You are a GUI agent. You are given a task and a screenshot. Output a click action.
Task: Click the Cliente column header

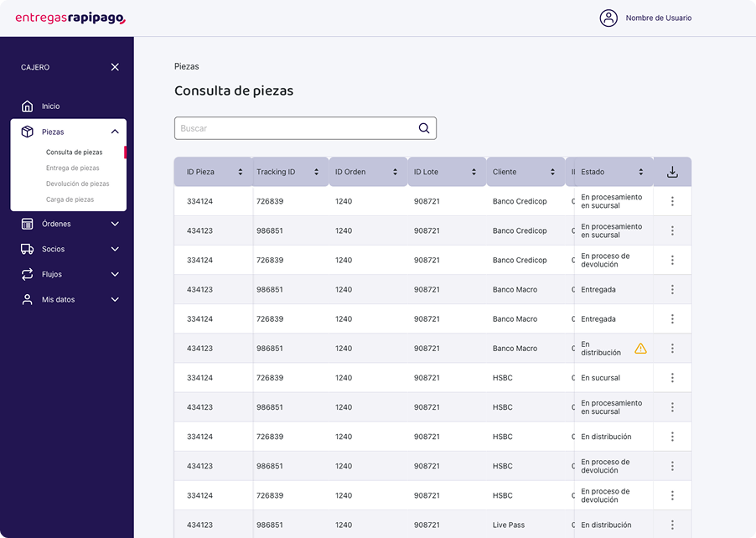526,172
